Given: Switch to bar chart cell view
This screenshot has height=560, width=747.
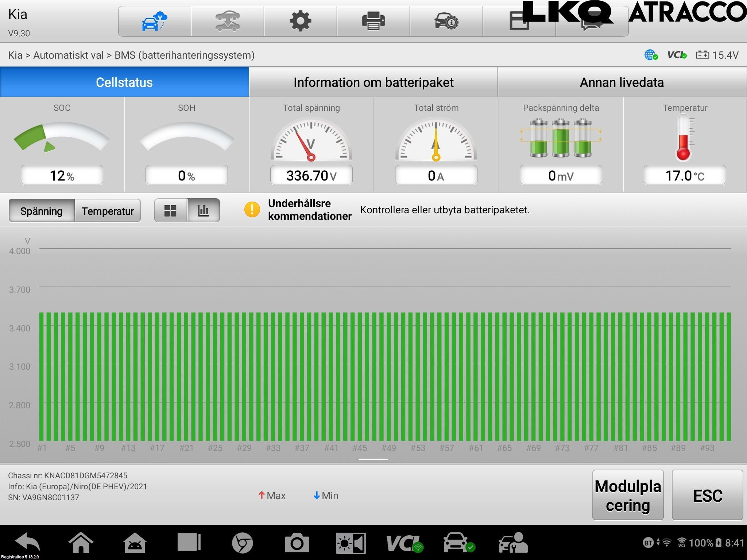Looking at the screenshot, I should pyautogui.click(x=204, y=210).
